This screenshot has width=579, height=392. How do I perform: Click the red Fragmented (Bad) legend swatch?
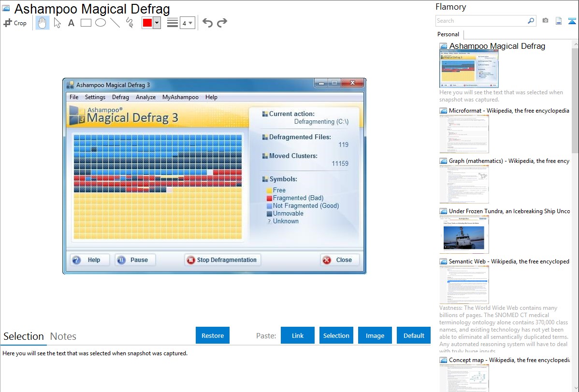(x=269, y=198)
